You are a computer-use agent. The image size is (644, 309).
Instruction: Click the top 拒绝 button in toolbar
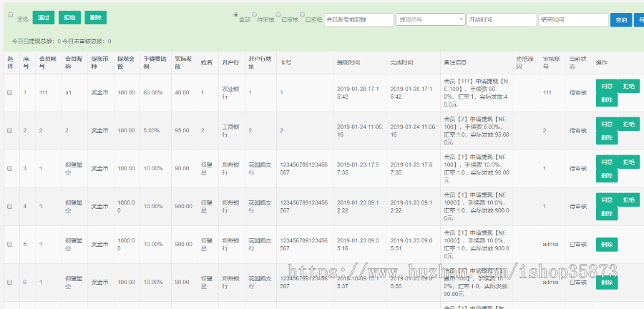69,19
